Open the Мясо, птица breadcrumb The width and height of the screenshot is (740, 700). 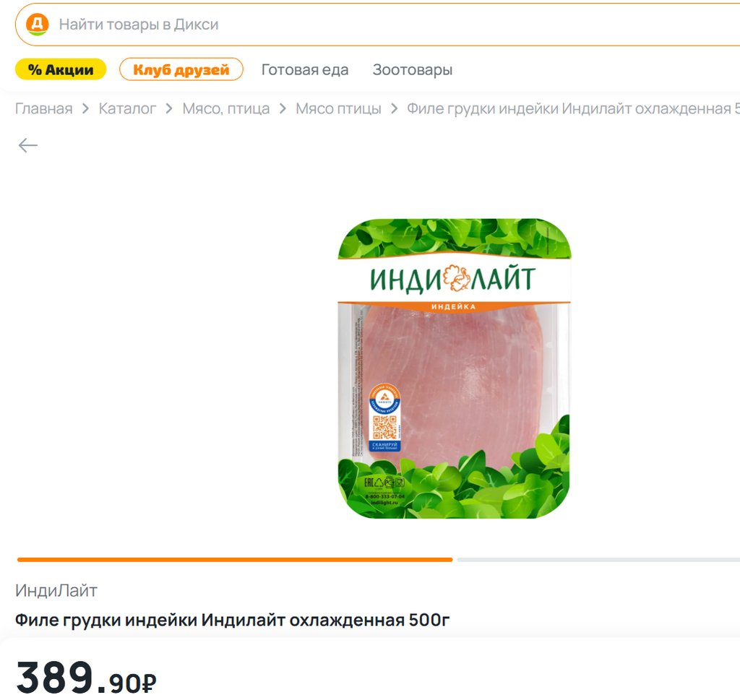coord(226,109)
